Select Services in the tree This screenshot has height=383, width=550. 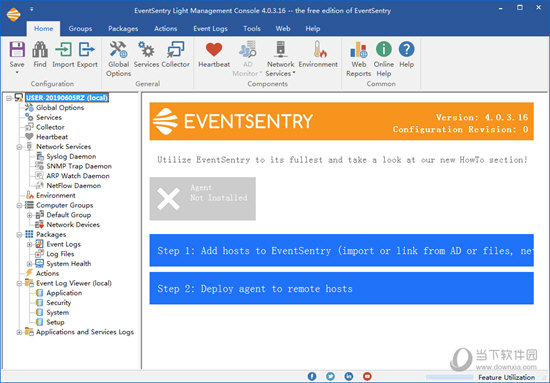click(49, 117)
